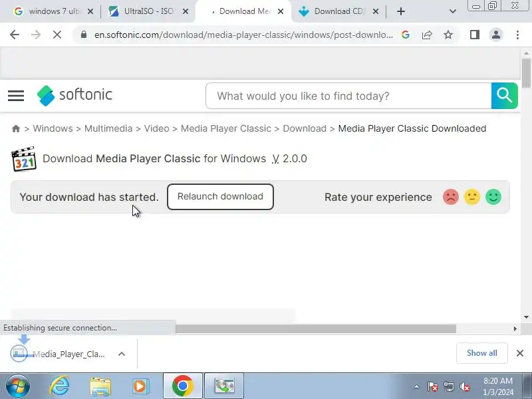Open the Video breadcrumb link
Viewport: 532px width, 399px height.
[x=156, y=128]
